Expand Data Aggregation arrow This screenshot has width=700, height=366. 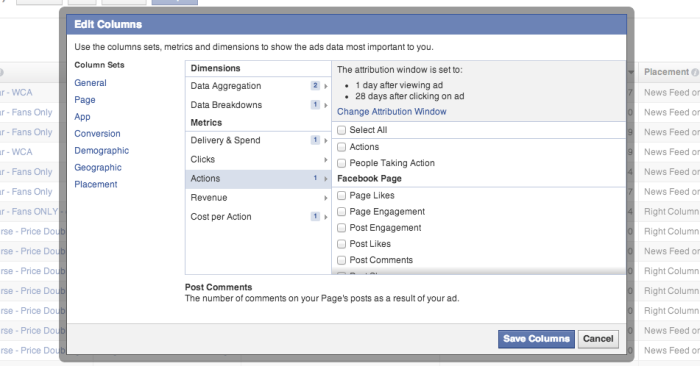(326, 86)
